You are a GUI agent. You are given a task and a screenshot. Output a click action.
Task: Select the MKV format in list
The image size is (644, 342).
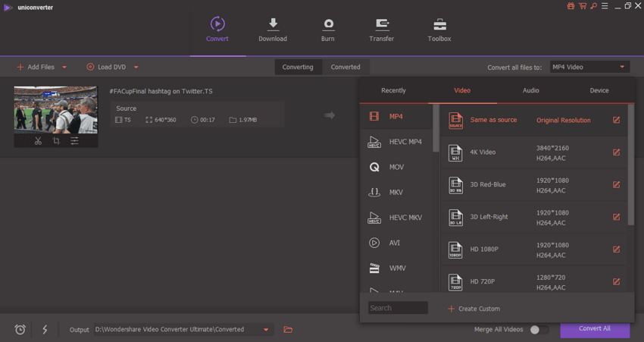tap(395, 193)
